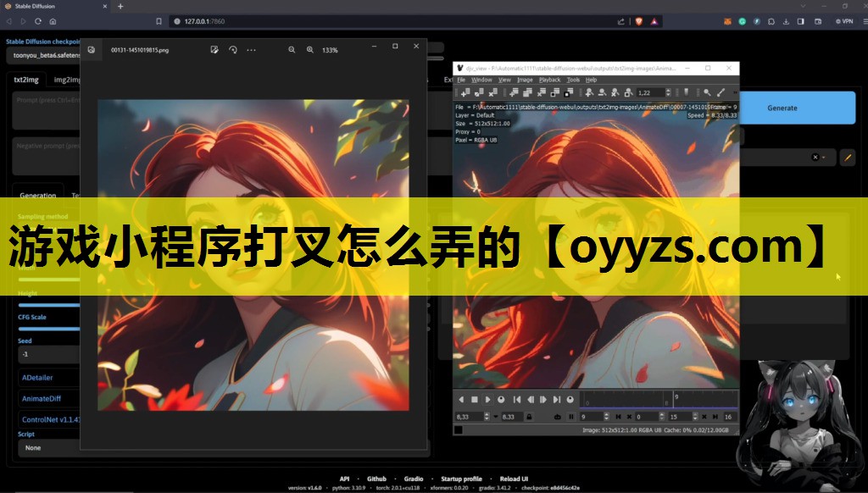Expand the ControlNet v1.1.41 section
This screenshot has width=868, height=493.
pos(48,419)
